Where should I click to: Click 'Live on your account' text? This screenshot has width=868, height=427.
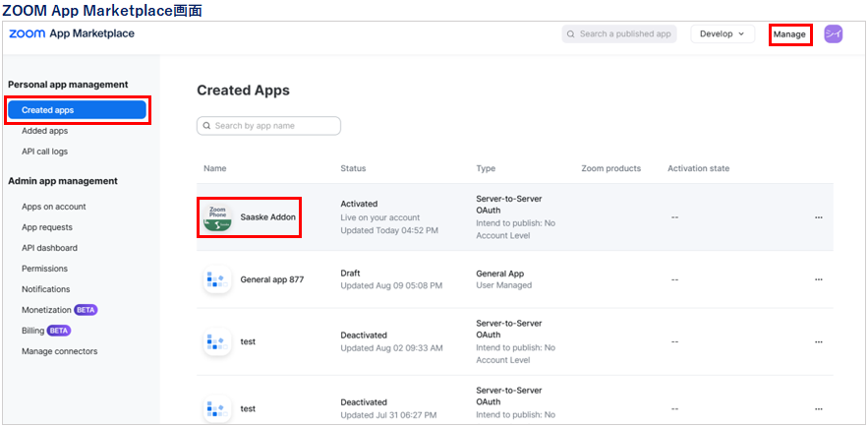[380, 217]
